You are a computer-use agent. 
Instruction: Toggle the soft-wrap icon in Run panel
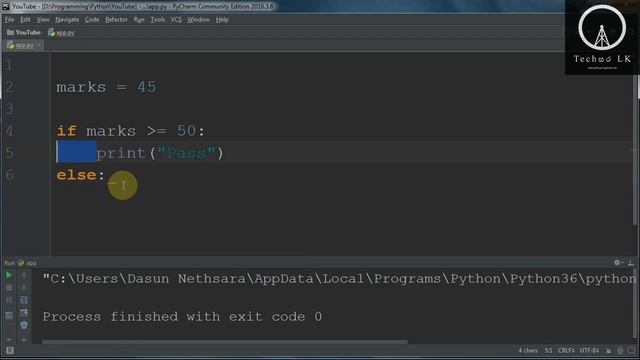pyautogui.click(x=24, y=300)
